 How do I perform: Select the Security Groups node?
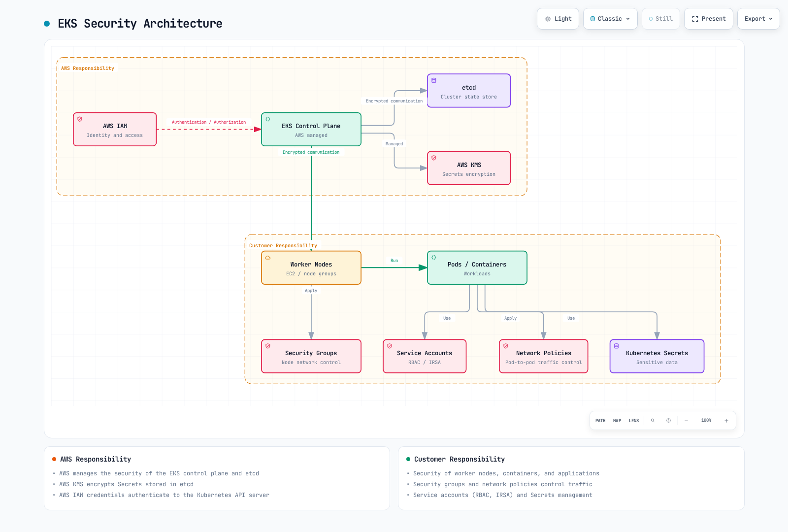311,356
